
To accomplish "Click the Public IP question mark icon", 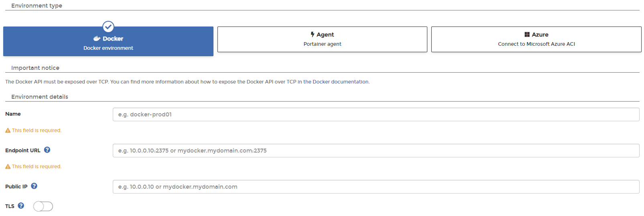I will 34,186.
